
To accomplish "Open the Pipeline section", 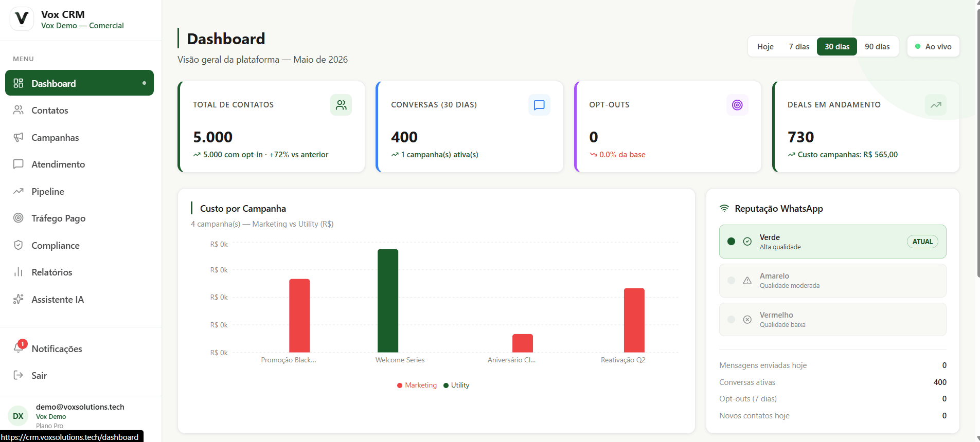I will tap(79, 191).
